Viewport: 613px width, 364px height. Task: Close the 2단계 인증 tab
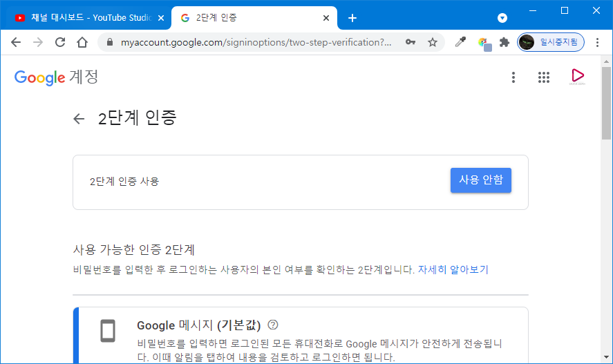[x=326, y=18]
